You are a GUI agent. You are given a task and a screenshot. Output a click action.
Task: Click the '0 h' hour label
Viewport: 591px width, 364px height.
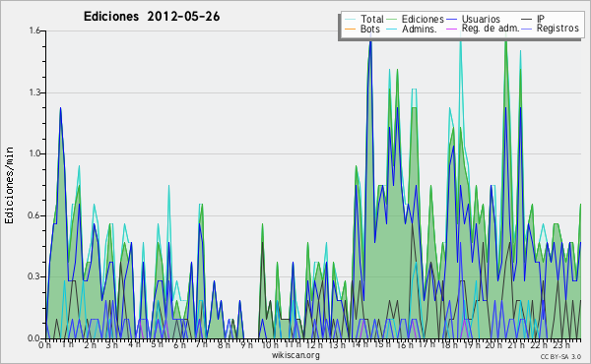(x=45, y=345)
